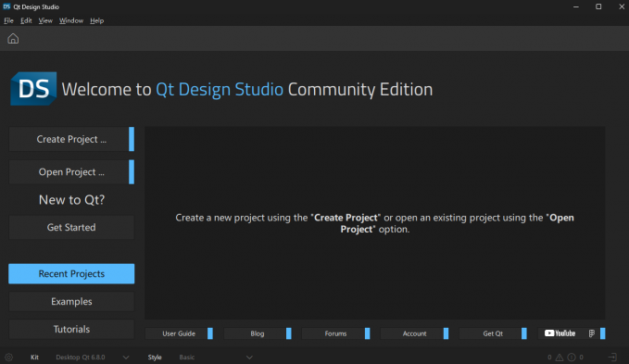Click the Get Qt link

pos(493,333)
